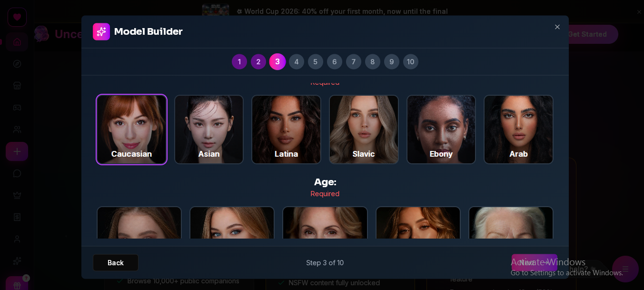
Task: Select the Caucasian ethnicity card
Action: click(131, 130)
